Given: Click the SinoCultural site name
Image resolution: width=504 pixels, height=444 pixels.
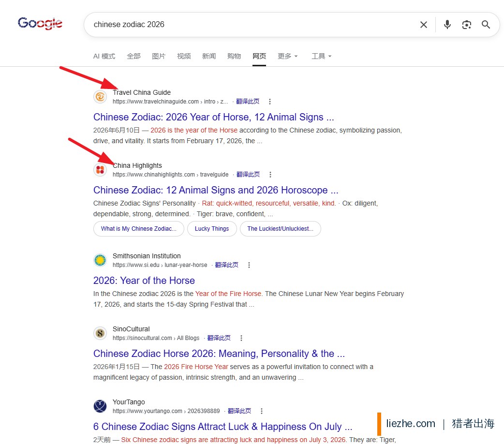Looking at the screenshot, I should [x=131, y=329].
